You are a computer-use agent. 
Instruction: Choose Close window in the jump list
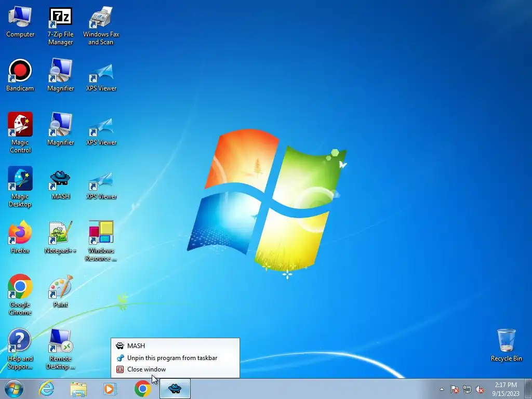175,369
